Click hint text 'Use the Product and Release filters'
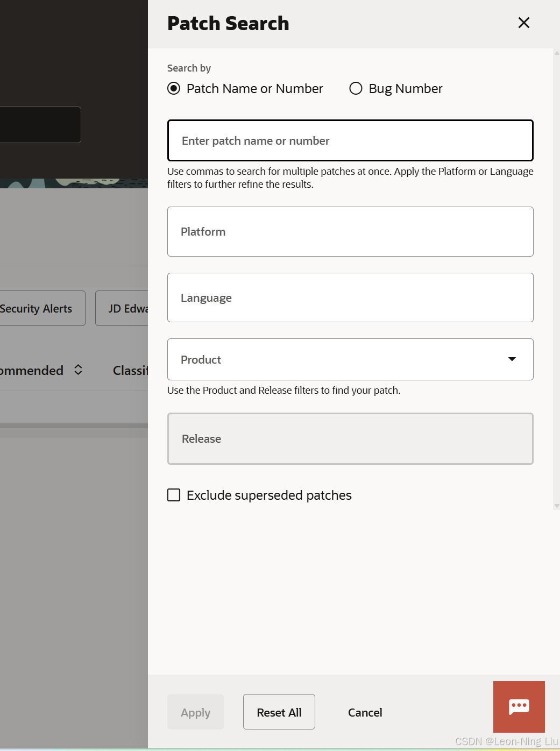 [284, 390]
